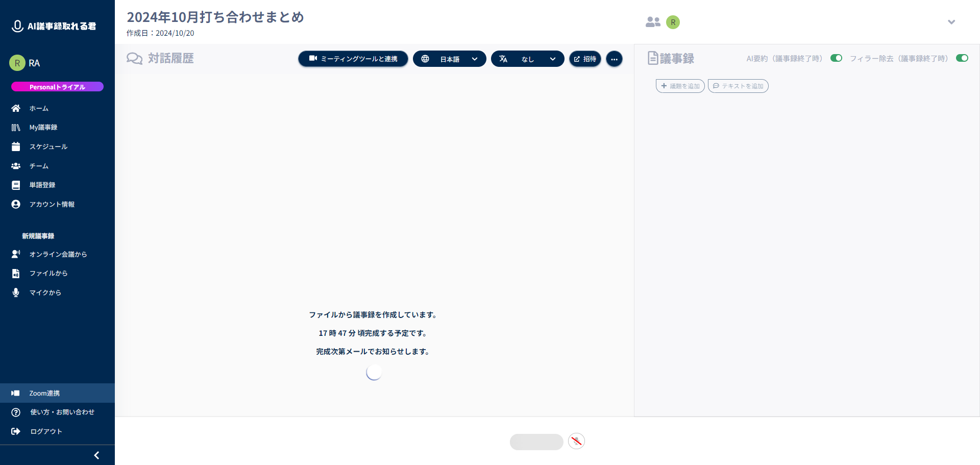This screenshot has width=980, height=465.
Task: Toggle フィラー除去 switch off
Action: click(x=962, y=58)
